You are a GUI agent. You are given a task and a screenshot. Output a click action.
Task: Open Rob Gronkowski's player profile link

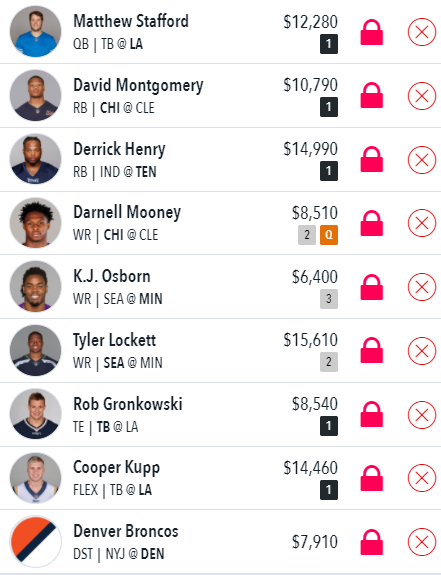128,404
